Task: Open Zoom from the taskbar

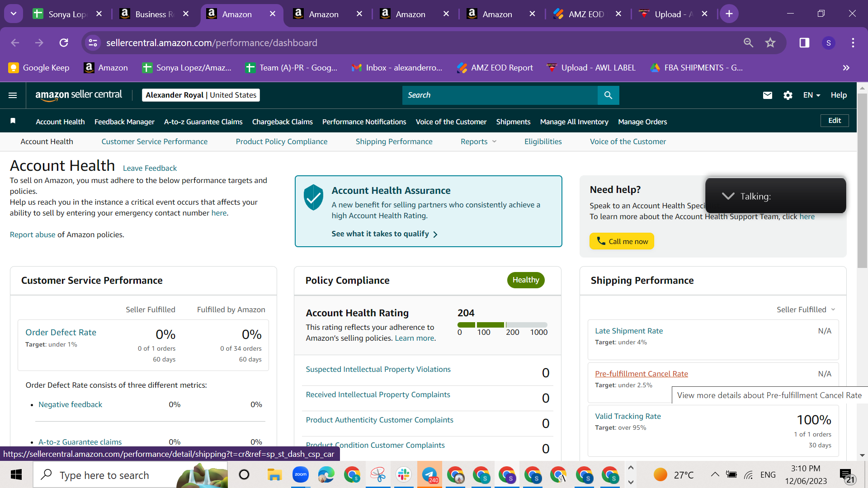Action: tap(300, 474)
